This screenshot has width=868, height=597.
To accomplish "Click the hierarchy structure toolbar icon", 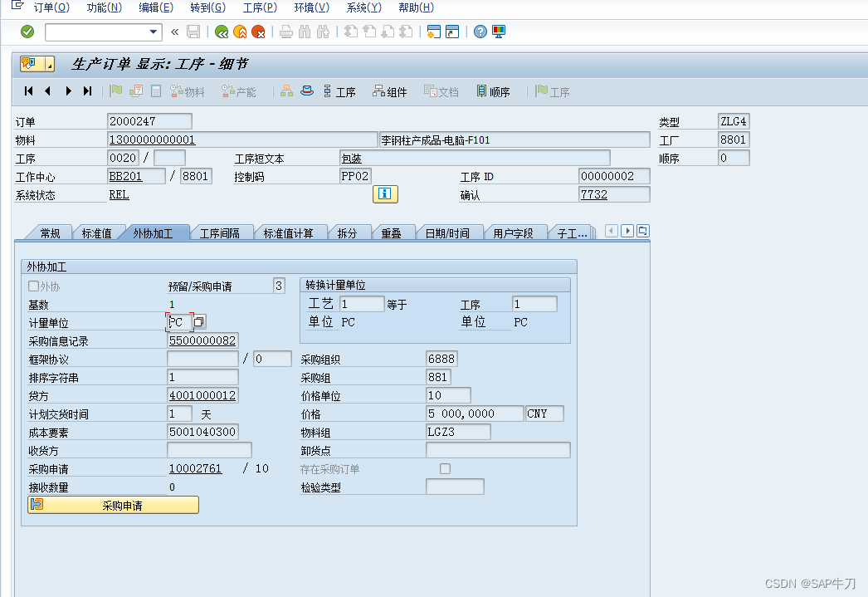I will click(286, 91).
